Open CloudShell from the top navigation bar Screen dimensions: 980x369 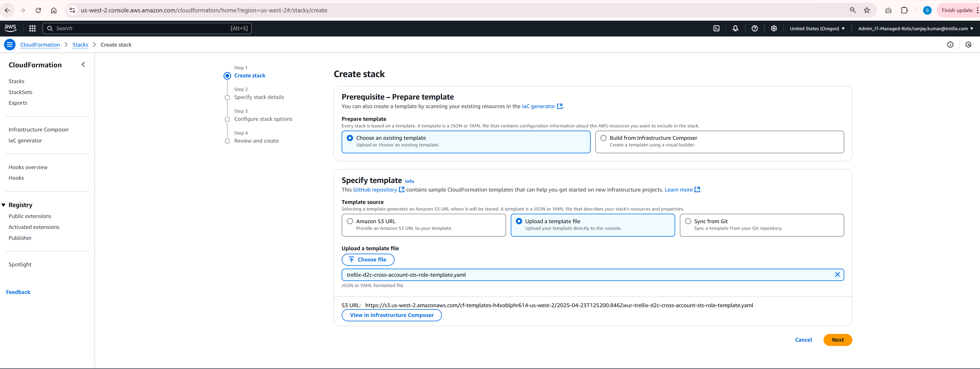coord(717,28)
